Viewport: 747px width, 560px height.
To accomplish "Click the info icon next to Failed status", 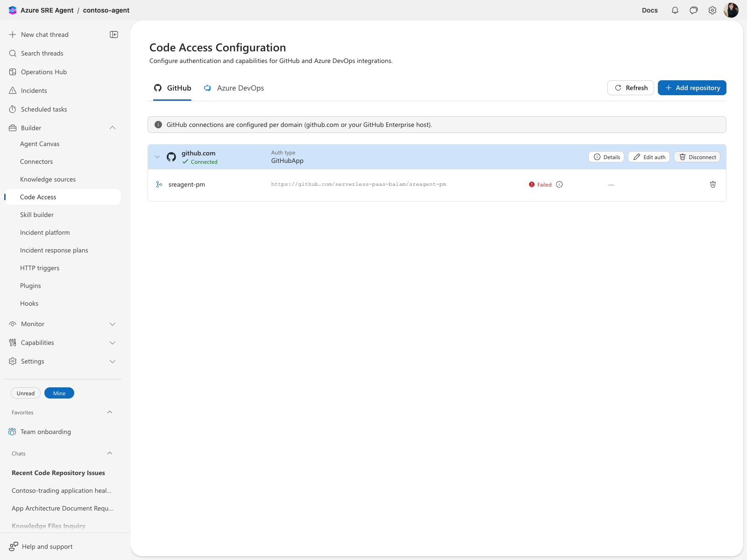I will tap(559, 184).
